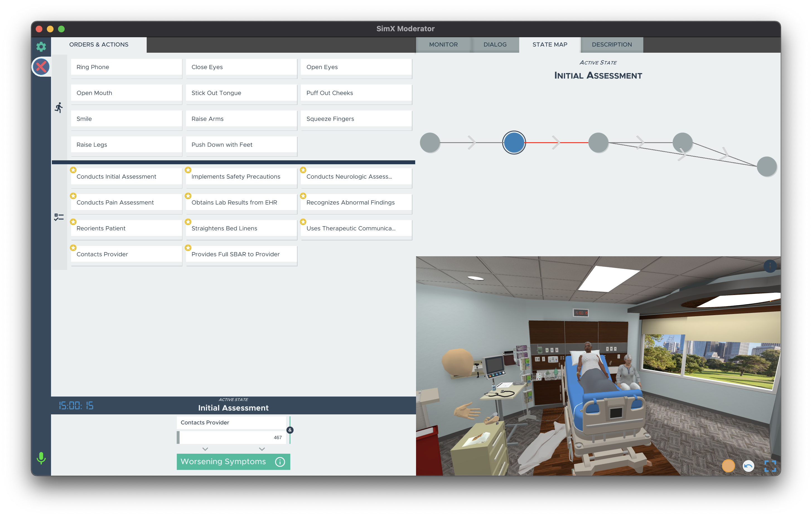Click the red X end-session icon
Viewport: 812px width, 517px height.
coord(41,67)
